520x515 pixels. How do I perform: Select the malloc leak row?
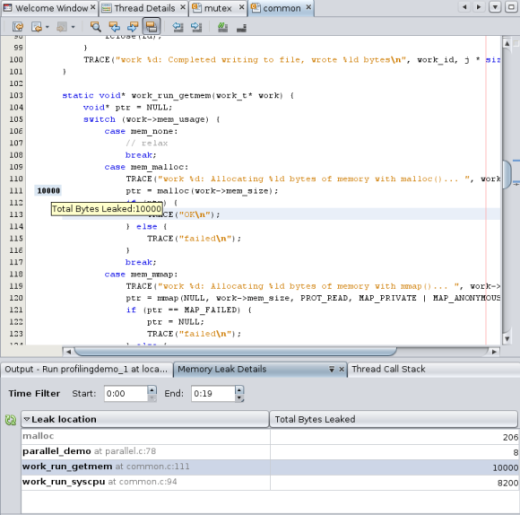(x=270, y=436)
